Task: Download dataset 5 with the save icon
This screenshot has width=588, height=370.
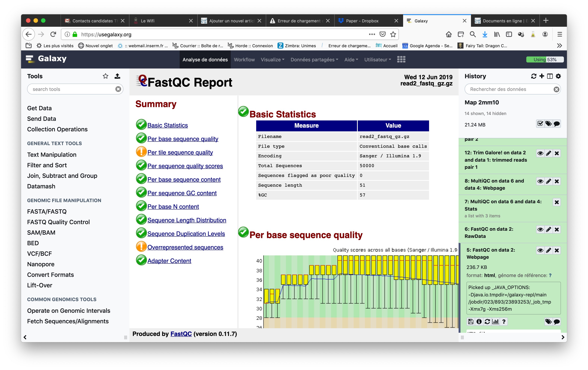Action: click(471, 322)
